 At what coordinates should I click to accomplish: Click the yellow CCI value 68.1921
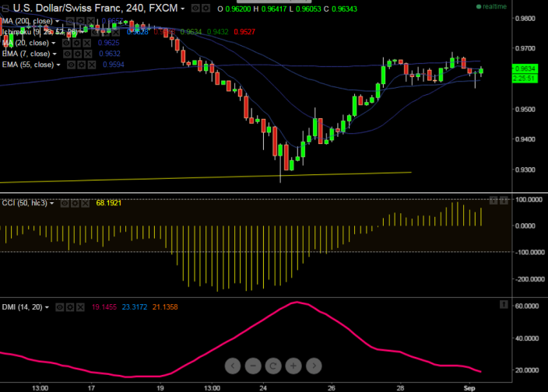click(x=109, y=203)
